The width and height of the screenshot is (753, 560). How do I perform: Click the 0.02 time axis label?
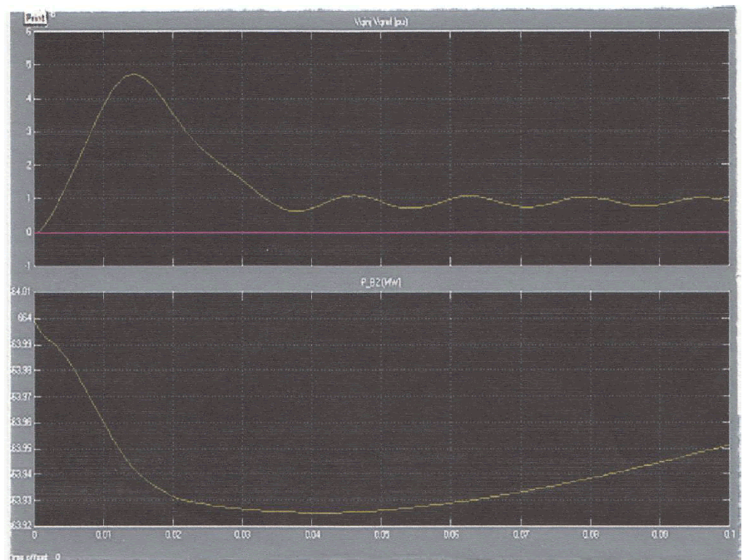coord(172,533)
